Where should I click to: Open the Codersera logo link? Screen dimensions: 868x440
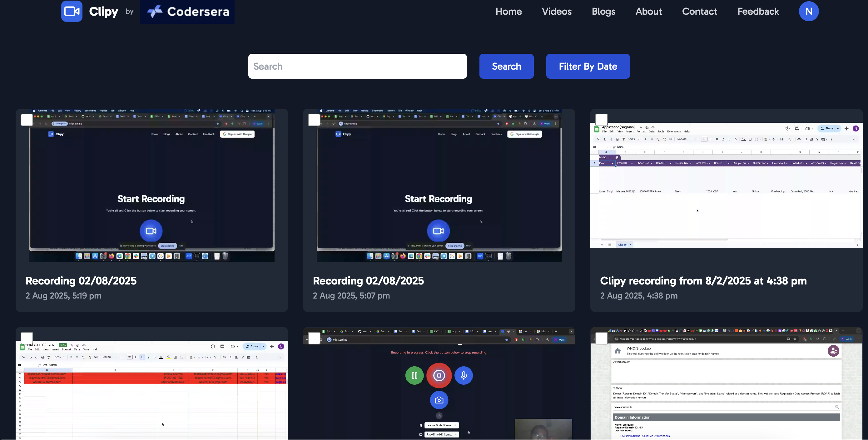tap(187, 12)
